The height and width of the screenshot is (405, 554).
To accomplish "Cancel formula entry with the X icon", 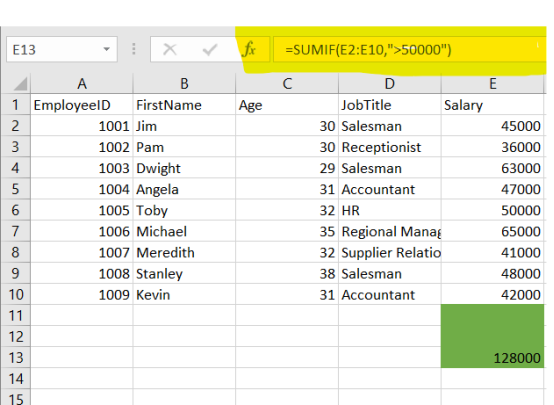I will 170,49.
